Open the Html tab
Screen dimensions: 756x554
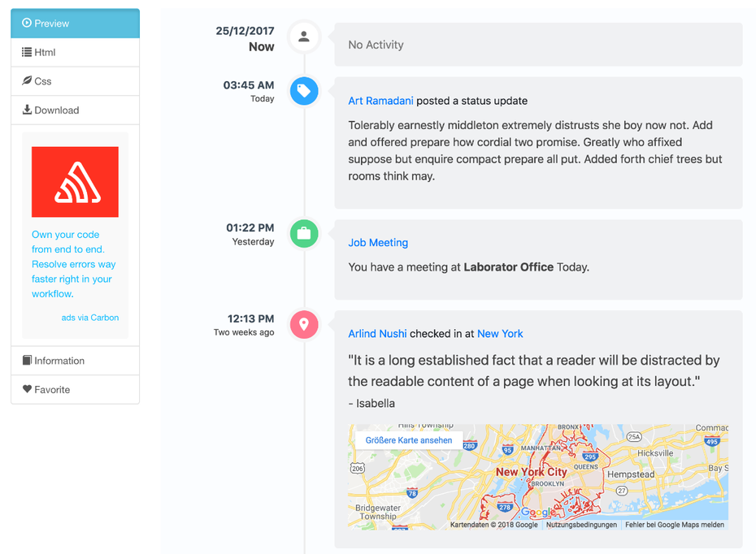click(75, 52)
